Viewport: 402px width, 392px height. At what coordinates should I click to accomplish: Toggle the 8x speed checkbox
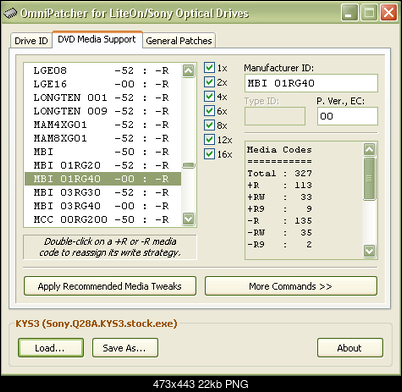[209, 125]
